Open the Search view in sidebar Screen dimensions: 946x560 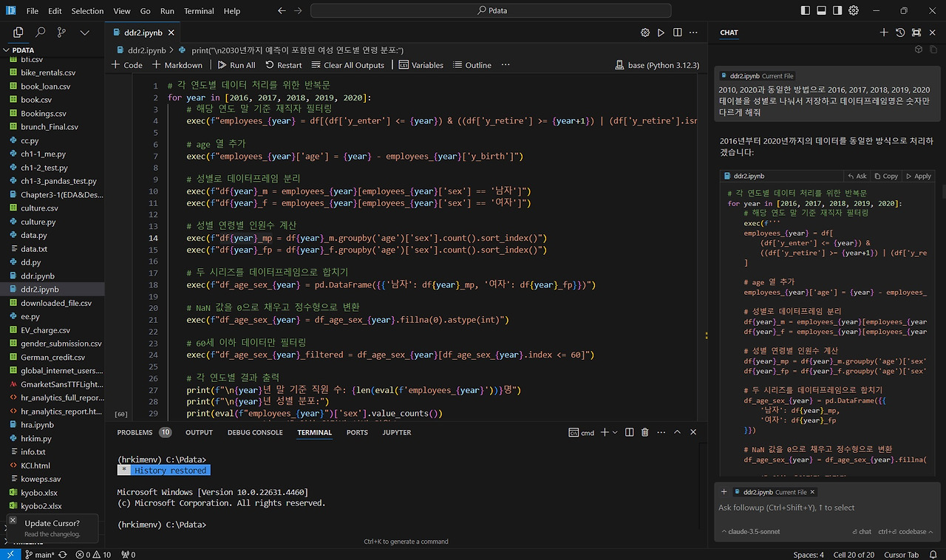(40, 33)
